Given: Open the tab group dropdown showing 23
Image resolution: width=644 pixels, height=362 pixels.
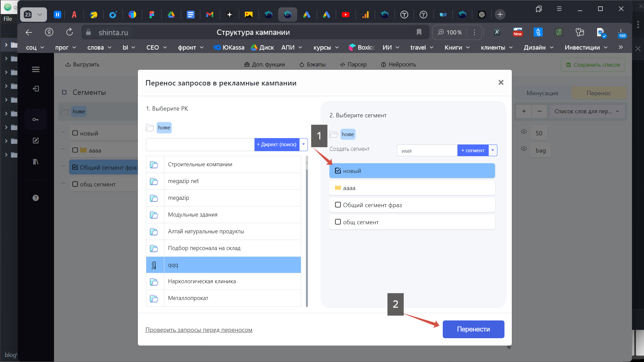Looking at the screenshot, I should coord(33,14).
